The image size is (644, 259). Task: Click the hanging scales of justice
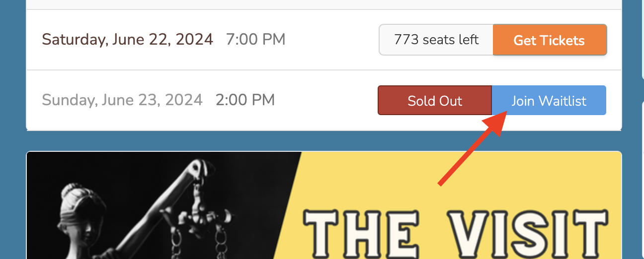click(x=198, y=223)
